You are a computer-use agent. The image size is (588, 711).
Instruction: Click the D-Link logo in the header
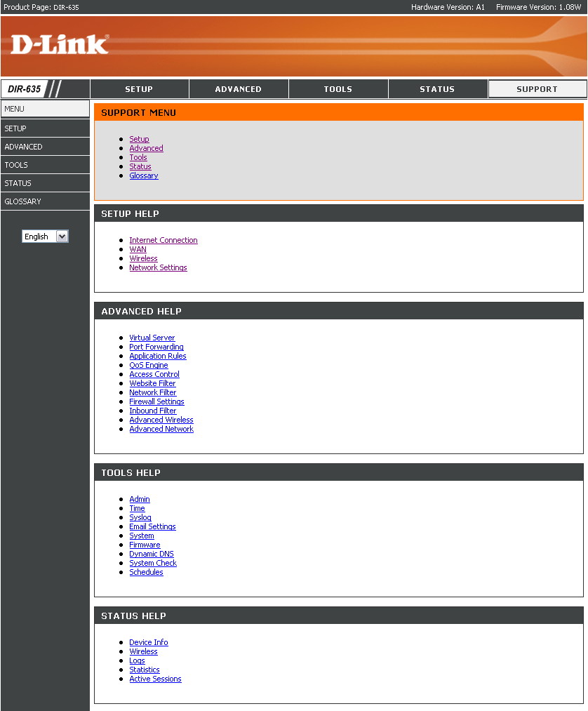60,44
